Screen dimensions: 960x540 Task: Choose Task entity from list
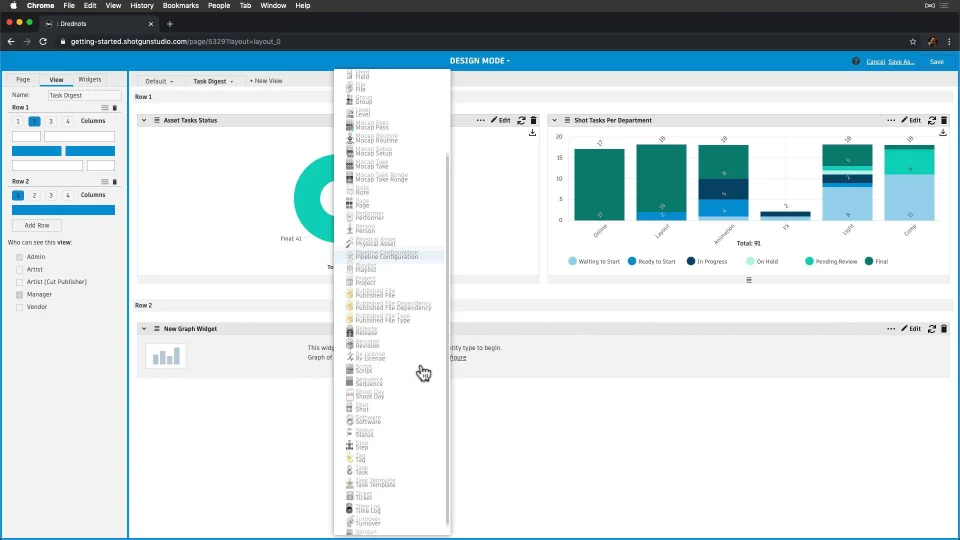361,471
